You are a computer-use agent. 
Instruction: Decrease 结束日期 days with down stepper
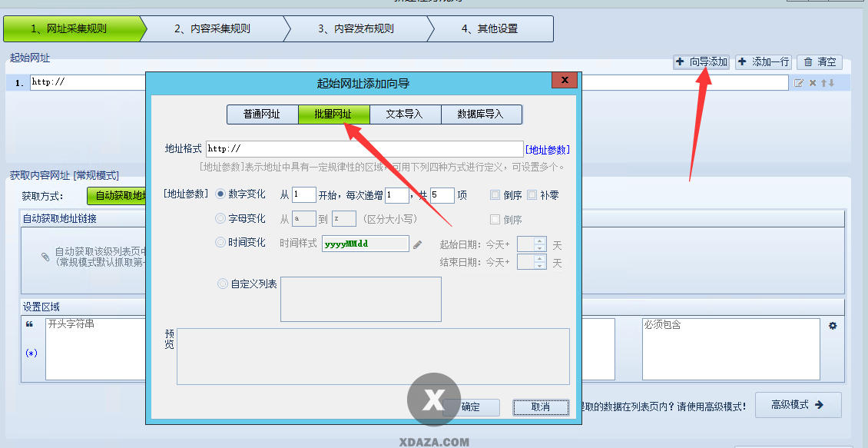pyautogui.click(x=540, y=265)
